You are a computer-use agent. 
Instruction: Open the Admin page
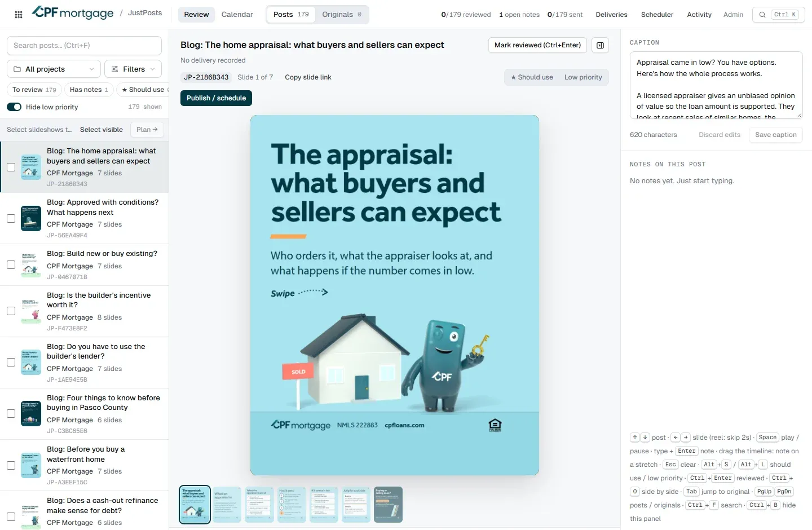click(x=733, y=15)
